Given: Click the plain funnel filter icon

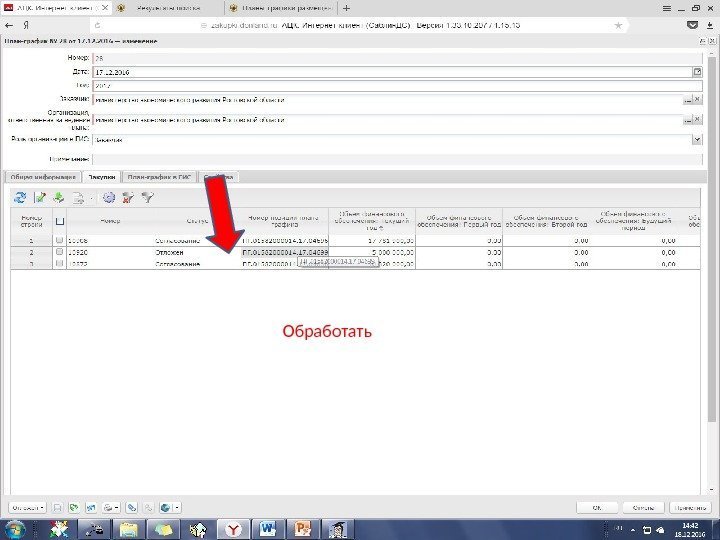Looking at the screenshot, I should coord(147,198).
